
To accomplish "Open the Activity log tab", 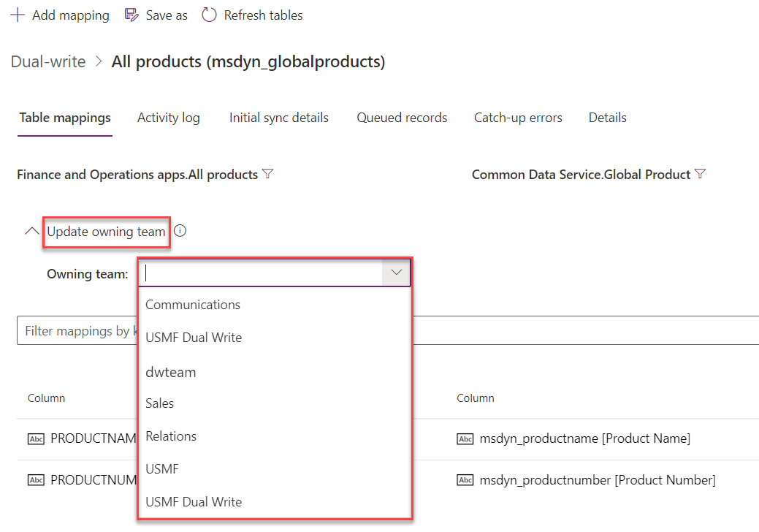I will [x=169, y=118].
